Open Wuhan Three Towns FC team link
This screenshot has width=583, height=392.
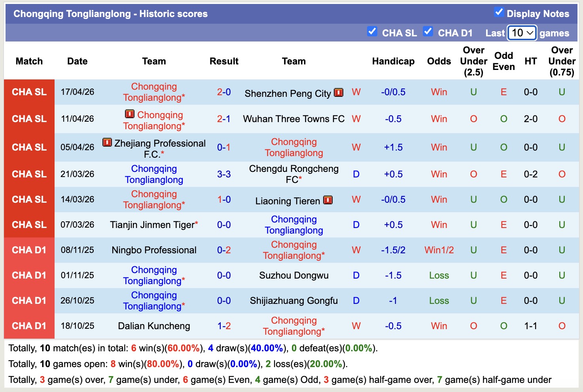[x=294, y=119]
